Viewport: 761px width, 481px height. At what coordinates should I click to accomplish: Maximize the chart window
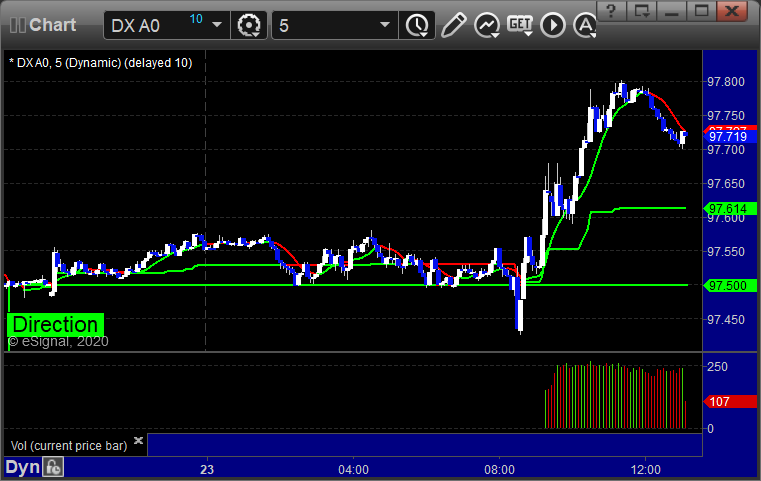coord(701,10)
